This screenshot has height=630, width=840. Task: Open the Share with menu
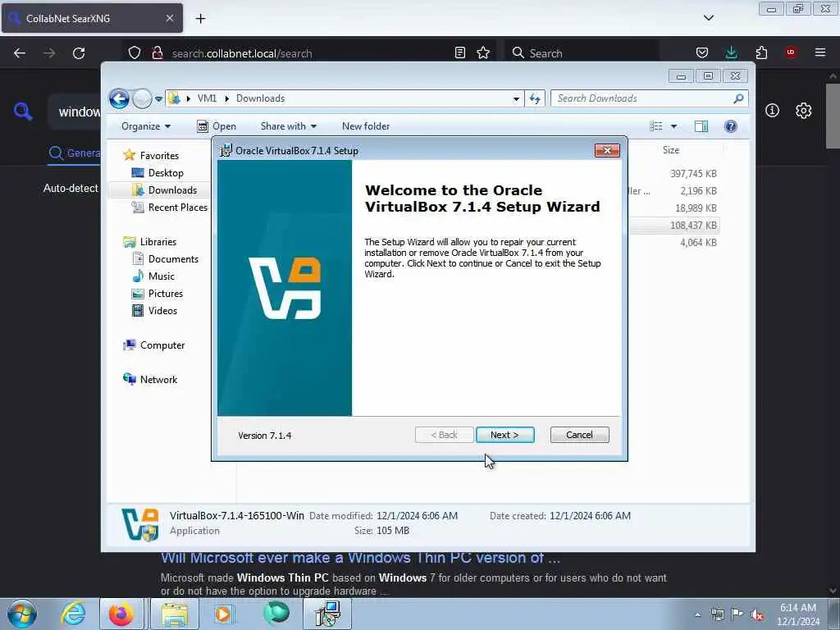pyautogui.click(x=288, y=126)
